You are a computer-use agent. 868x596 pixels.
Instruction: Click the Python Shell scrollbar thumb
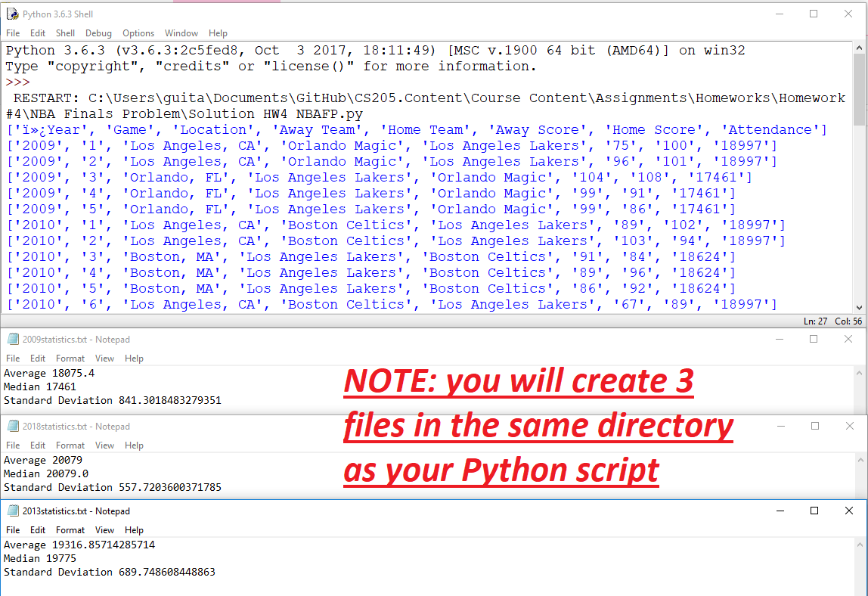coord(859,90)
